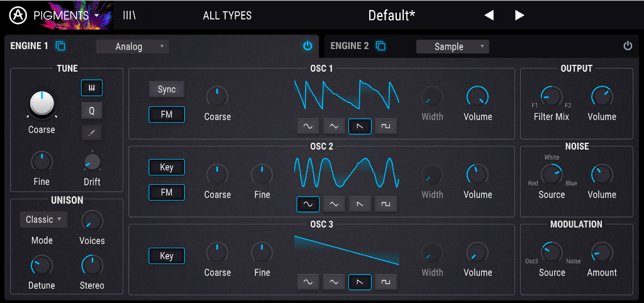Screen dimensions: 644x303
Task: Toggle Key tracking on OSC 2
Action: coord(167,167)
